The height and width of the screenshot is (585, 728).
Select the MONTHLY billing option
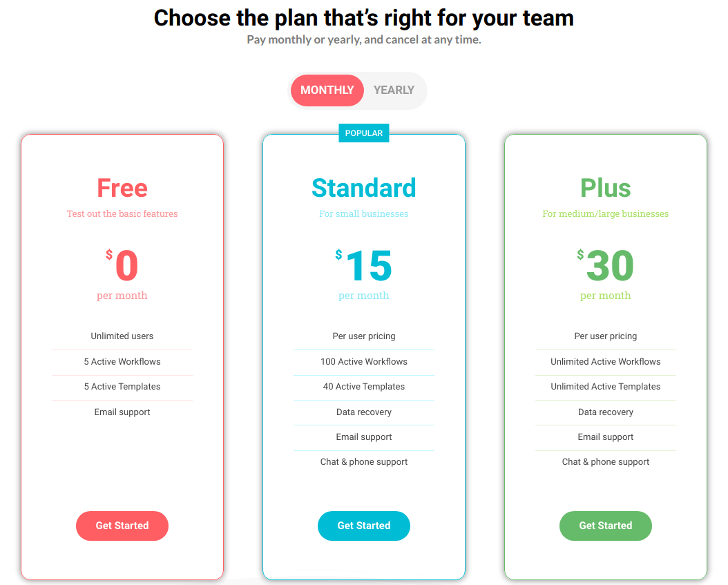pos(327,90)
